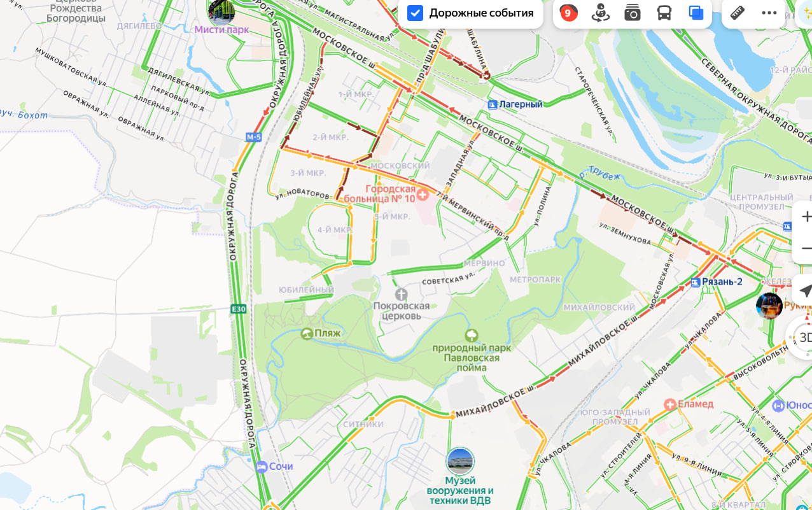Locate me with the arrow button
The width and height of the screenshot is (812, 510).
tap(804, 290)
